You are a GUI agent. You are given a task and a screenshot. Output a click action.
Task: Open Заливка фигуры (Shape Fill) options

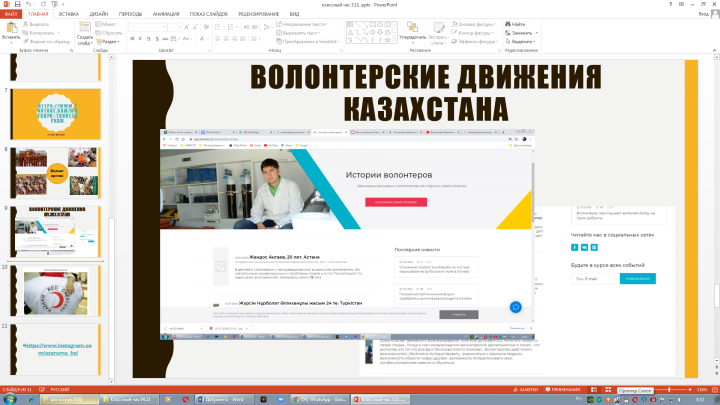tap(474, 24)
